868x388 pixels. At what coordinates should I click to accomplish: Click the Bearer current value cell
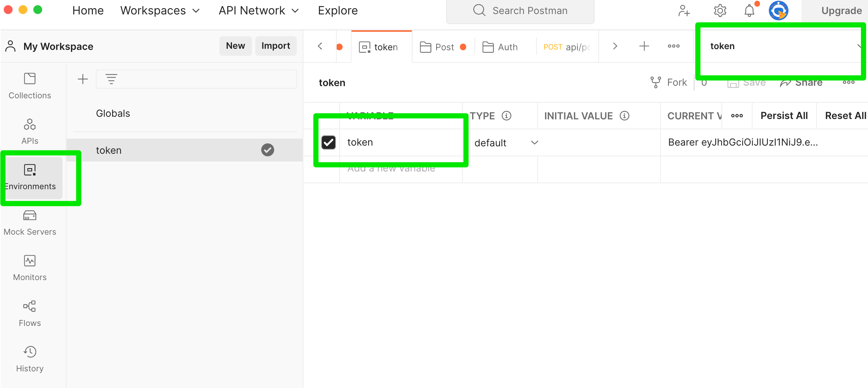pos(764,142)
